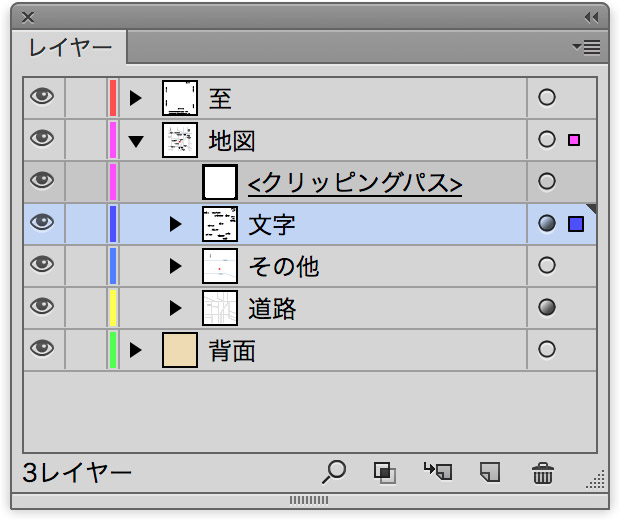620x520 pixels.
Task: Open the panel flyout menu icon
Action: coord(587,47)
